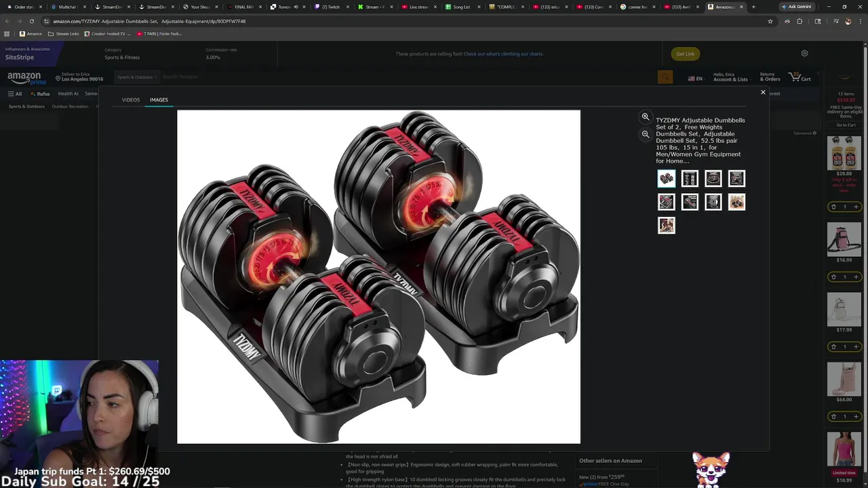Open the Health AI nav link

tap(68, 94)
